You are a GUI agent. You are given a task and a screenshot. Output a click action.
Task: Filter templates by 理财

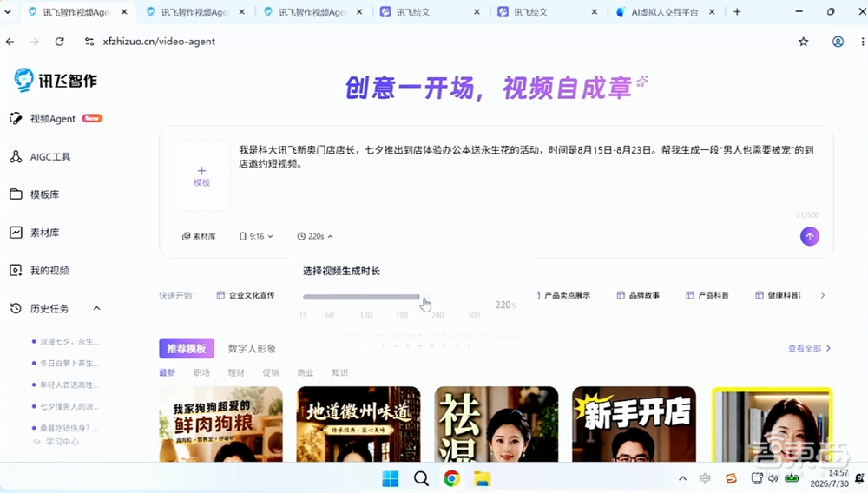click(236, 372)
